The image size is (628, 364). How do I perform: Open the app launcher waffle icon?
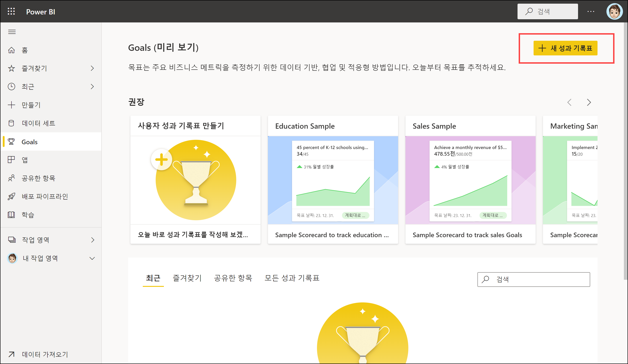[11, 11]
